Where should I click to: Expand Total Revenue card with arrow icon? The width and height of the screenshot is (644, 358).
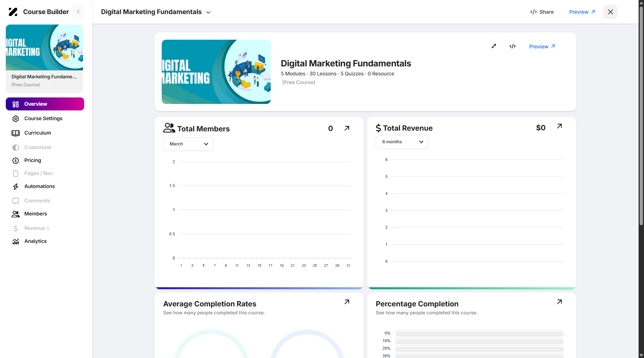(560, 126)
